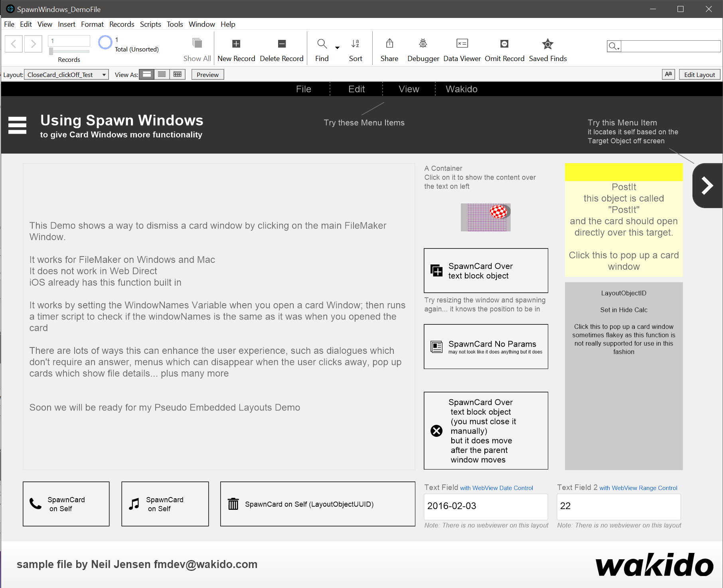Click the Edit Layout button

(x=699, y=75)
